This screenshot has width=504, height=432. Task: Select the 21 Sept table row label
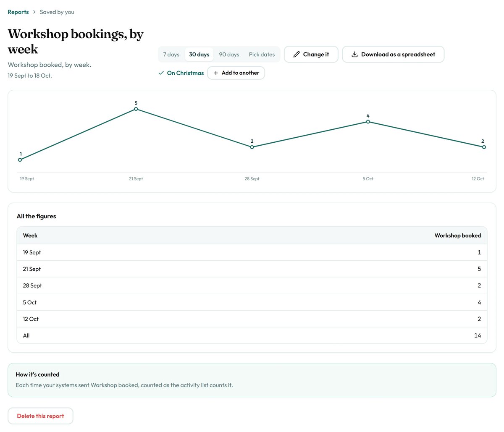point(32,269)
